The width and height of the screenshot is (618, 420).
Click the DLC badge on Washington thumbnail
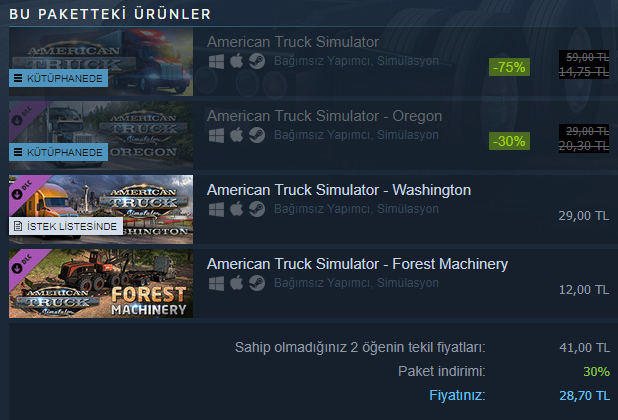[x=23, y=190]
